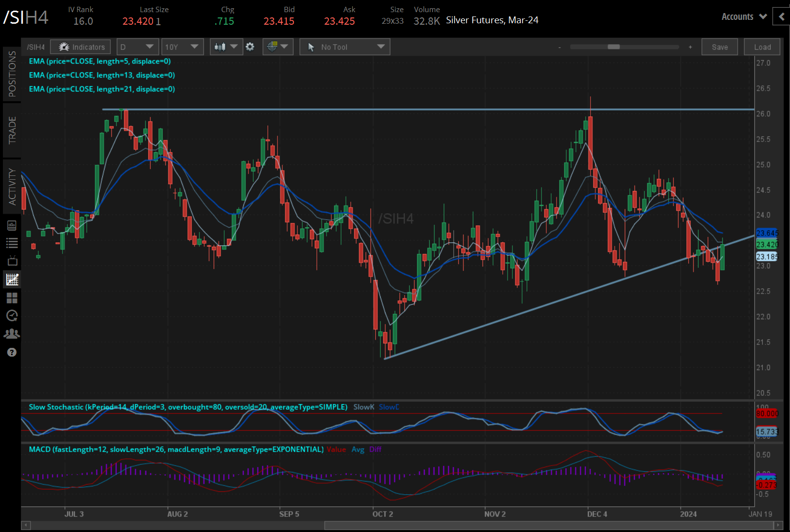This screenshot has width=790, height=532.
Task: Select the active chart grid icon in sidebar
Action: point(12,280)
